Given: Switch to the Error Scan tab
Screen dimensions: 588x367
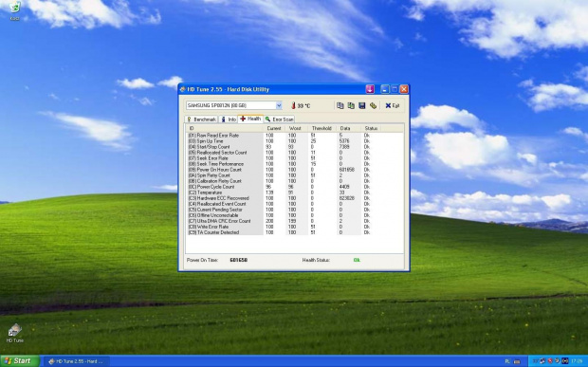Looking at the screenshot, I should coord(279,119).
